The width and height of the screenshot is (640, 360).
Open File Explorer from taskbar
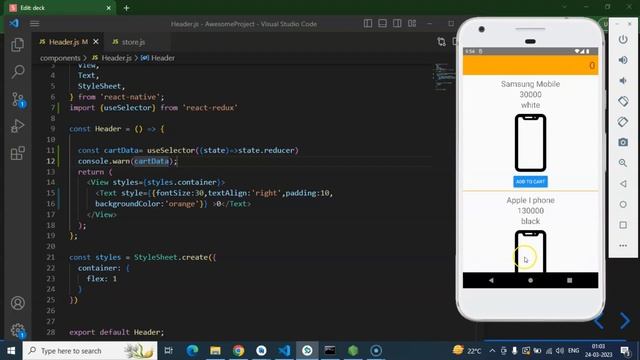[x=215, y=351]
